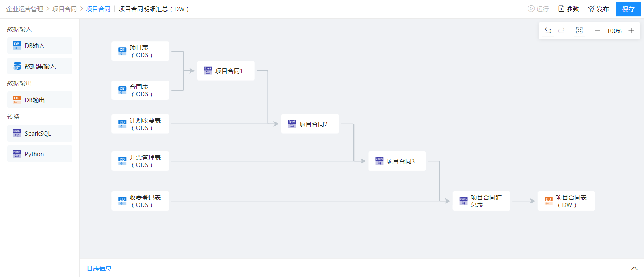The image size is (644, 277).
Task: Open the 日志信息 tab
Action: [x=99, y=268]
